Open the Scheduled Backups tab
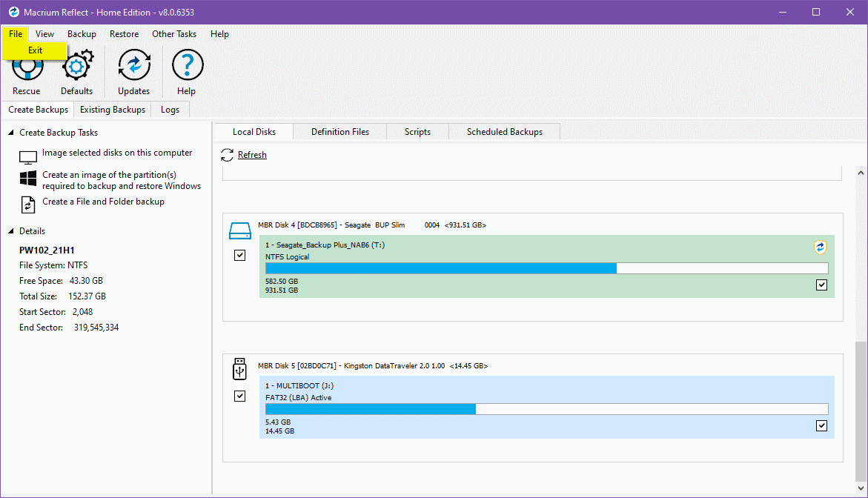Screen dimensions: 868x498 click(x=504, y=132)
